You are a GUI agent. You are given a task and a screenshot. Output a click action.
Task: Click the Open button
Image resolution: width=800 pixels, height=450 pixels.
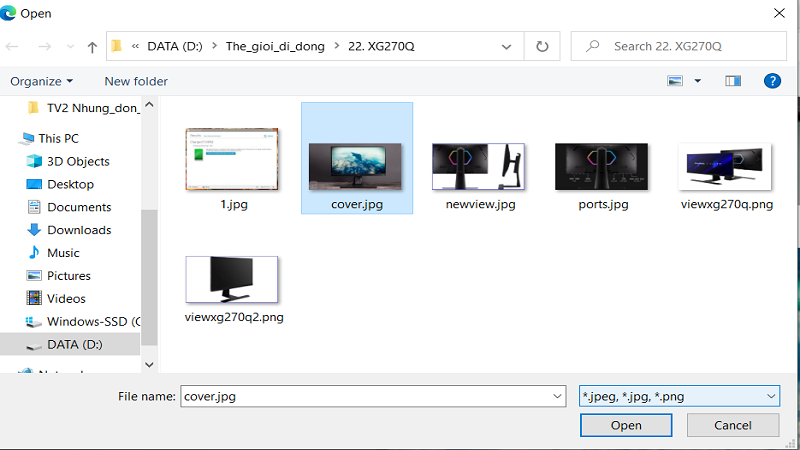[626, 425]
